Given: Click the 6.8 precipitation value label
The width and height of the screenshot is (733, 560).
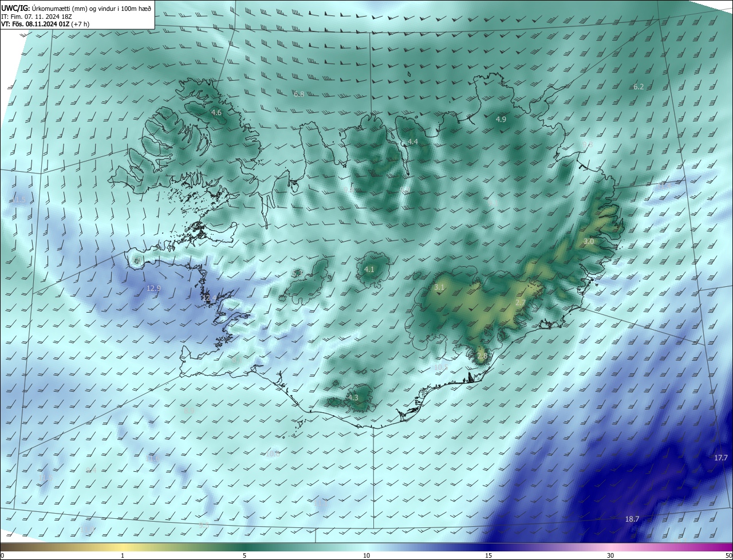Looking at the screenshot, I should (299, 94).
